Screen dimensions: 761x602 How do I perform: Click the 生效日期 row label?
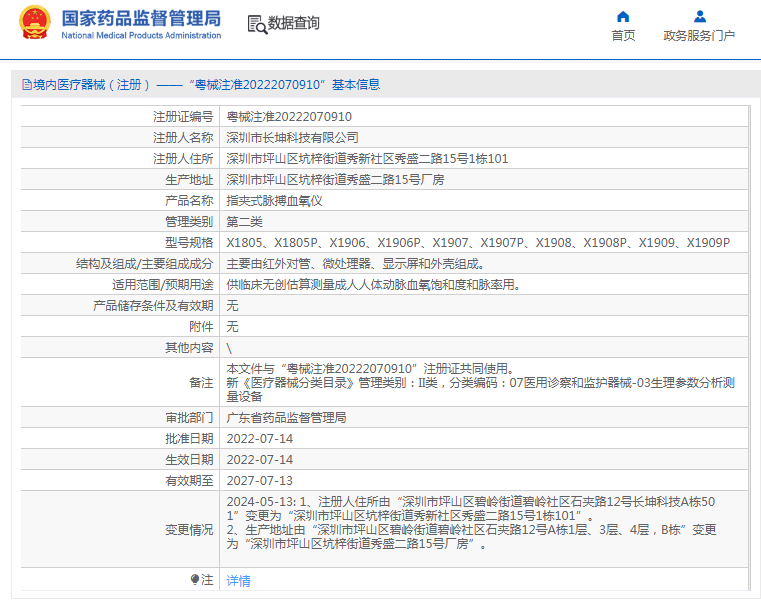coord(189,459)
